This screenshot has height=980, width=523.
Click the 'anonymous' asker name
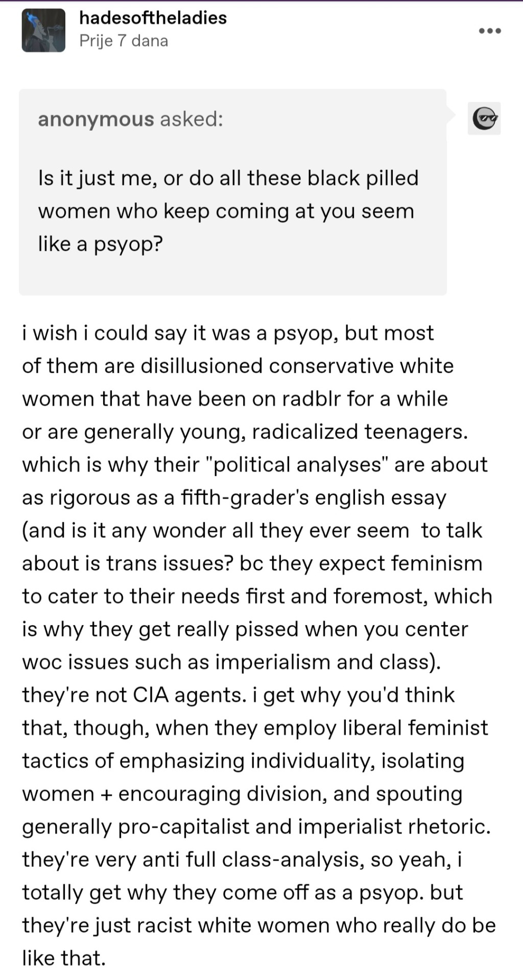96,119
